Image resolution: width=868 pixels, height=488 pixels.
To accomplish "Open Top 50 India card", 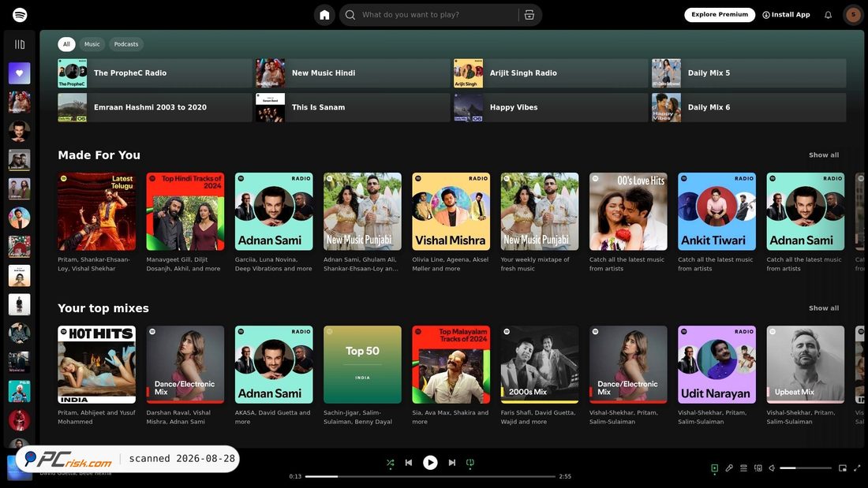I will click(x=363, y=364).
